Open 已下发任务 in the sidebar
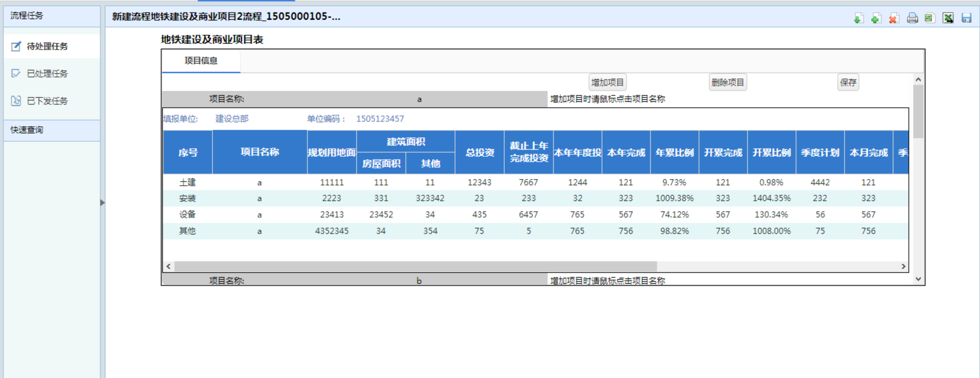 47,101
